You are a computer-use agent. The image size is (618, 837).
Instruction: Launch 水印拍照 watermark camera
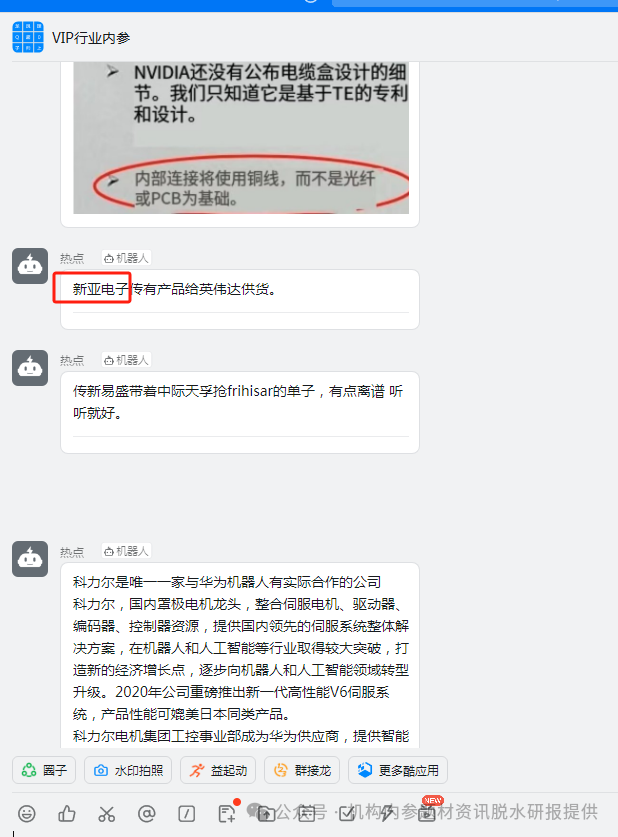point(128,770)
